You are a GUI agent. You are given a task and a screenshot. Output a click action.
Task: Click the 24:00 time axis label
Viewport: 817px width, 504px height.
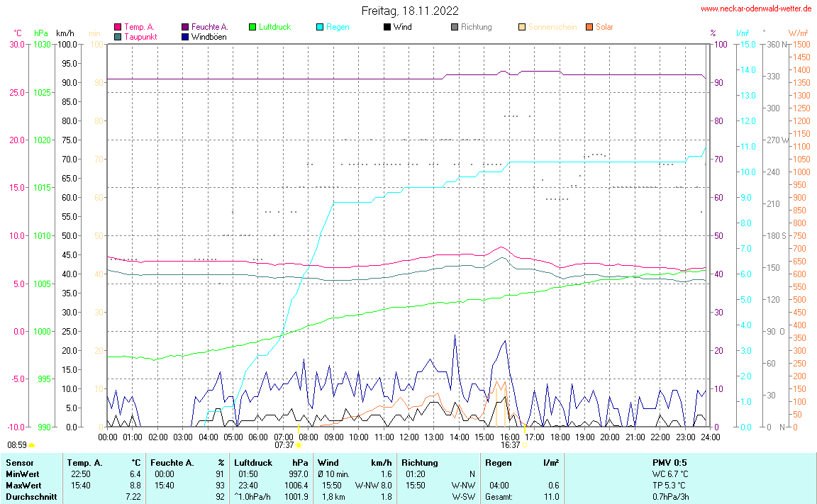click(711, 437)
